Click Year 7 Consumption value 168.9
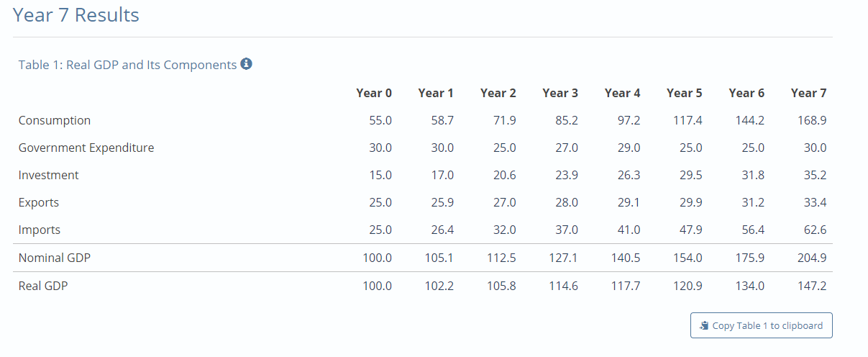Image resolution: width=868 pixels, height=357 pixels. click(812, 120)
